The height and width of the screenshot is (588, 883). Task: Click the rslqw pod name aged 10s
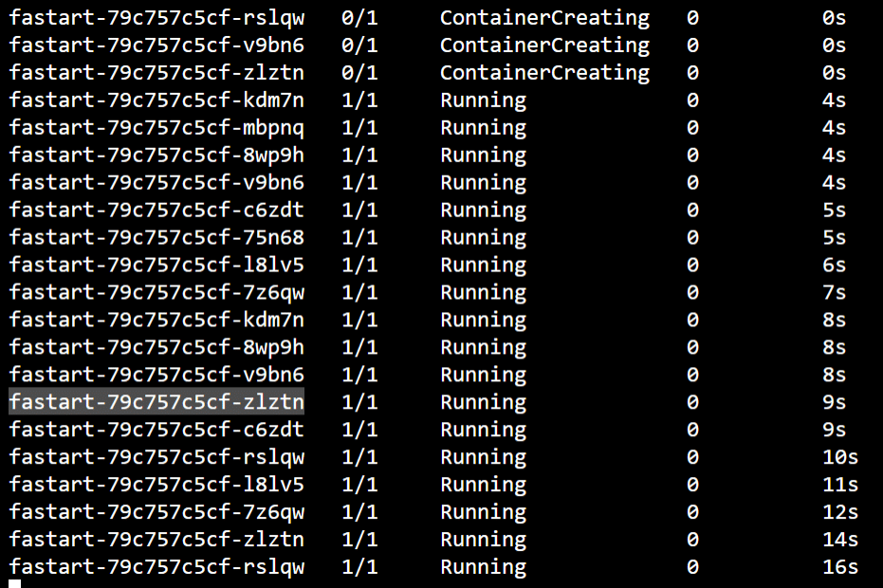tap(156, 457)
